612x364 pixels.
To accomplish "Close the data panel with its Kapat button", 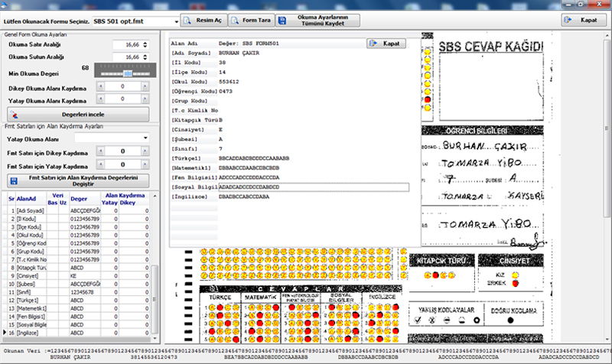I will 386,44.
